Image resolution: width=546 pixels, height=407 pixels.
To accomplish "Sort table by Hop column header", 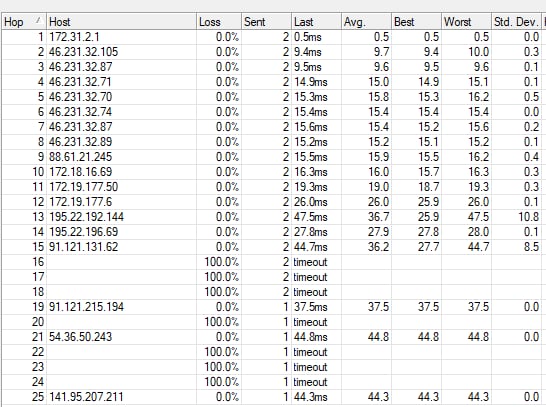I will (24, 22).
